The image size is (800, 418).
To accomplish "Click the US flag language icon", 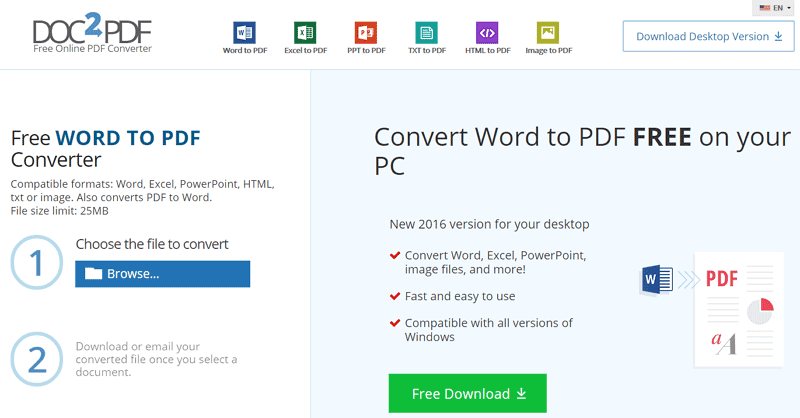I will (764, 8).
